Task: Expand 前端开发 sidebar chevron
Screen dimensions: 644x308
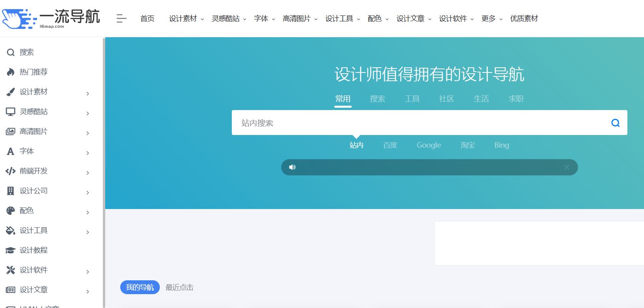Action: coord(88,173)
